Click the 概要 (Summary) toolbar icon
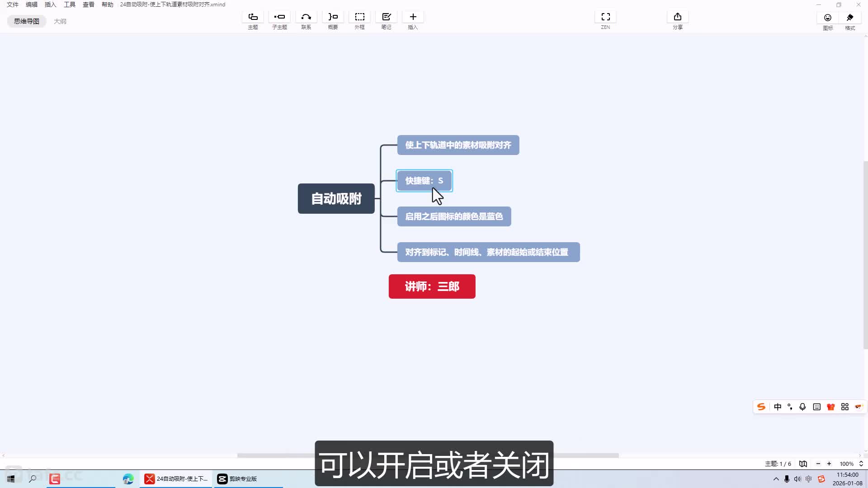 click(333, 17)
